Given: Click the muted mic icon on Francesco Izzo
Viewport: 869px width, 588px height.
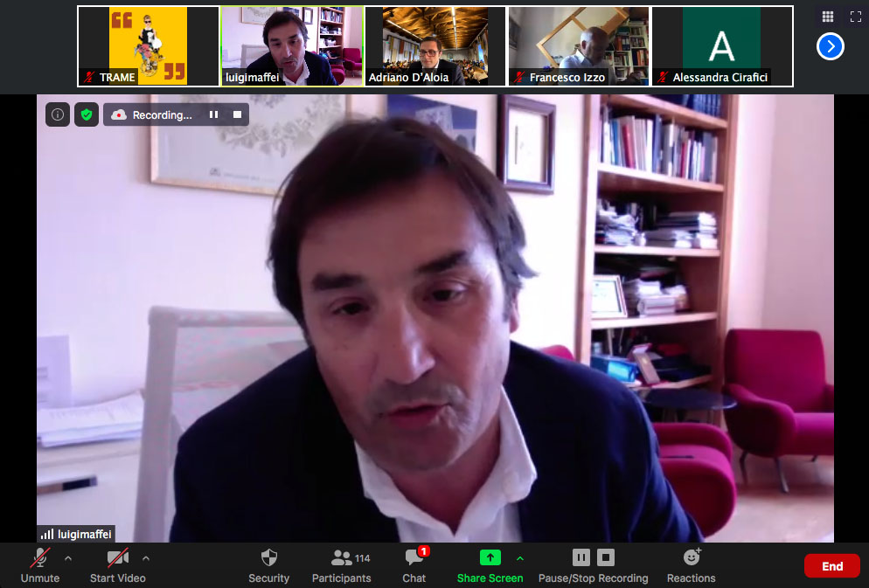Looking at the screenshot, I should [518, 77].
